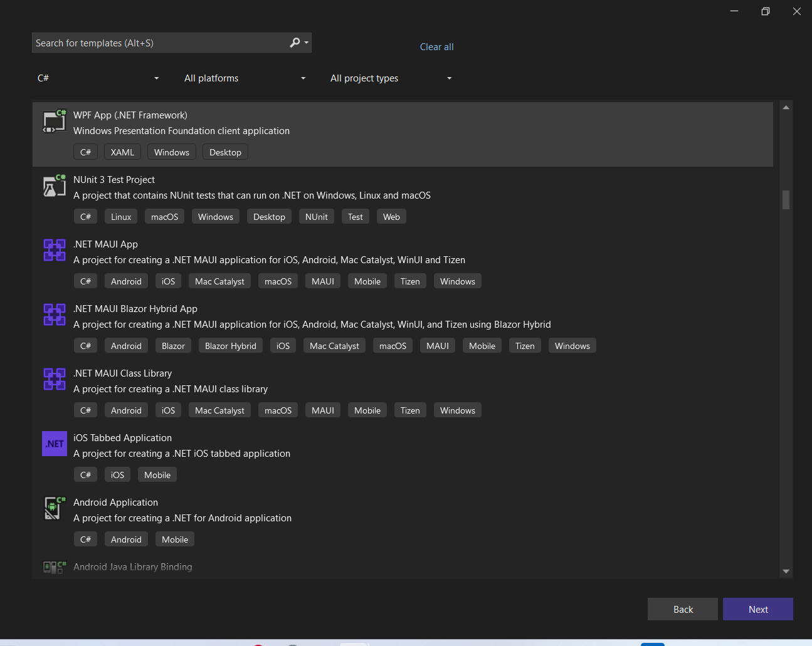This screenshot has width=812, height=646.
Task: Click the Linux tag on NUnit project
Action: coord(121,217)
